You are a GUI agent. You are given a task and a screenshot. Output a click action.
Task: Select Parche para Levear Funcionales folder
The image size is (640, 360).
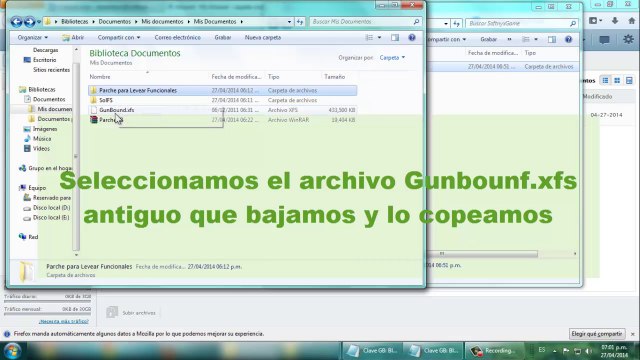[x=222, y=90]
